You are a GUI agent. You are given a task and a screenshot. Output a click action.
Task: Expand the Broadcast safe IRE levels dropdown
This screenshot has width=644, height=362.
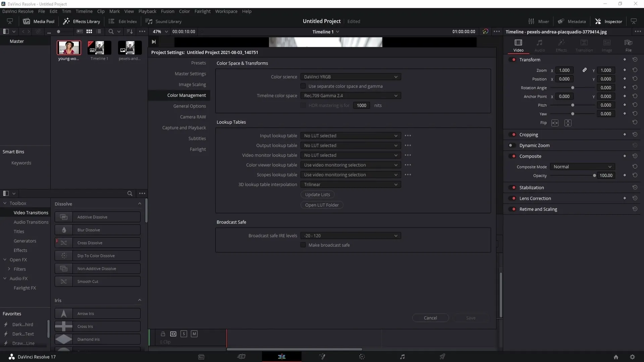click(x=395, y=236)
